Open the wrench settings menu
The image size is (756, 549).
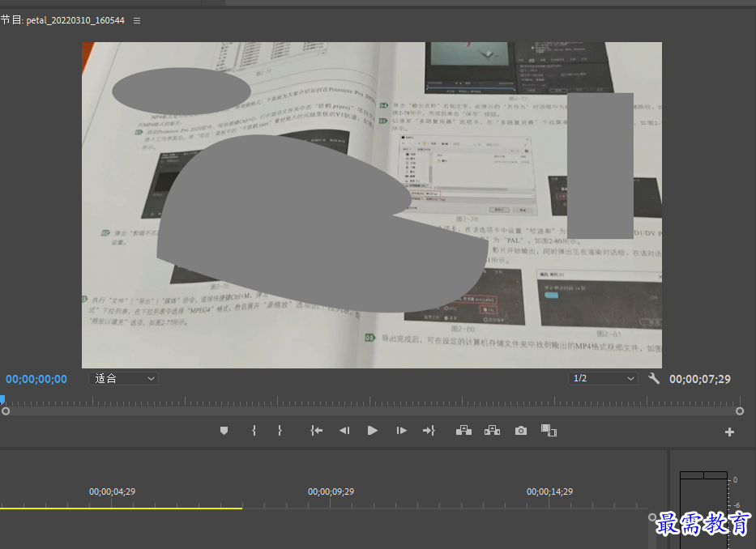(x=654, y=378)
